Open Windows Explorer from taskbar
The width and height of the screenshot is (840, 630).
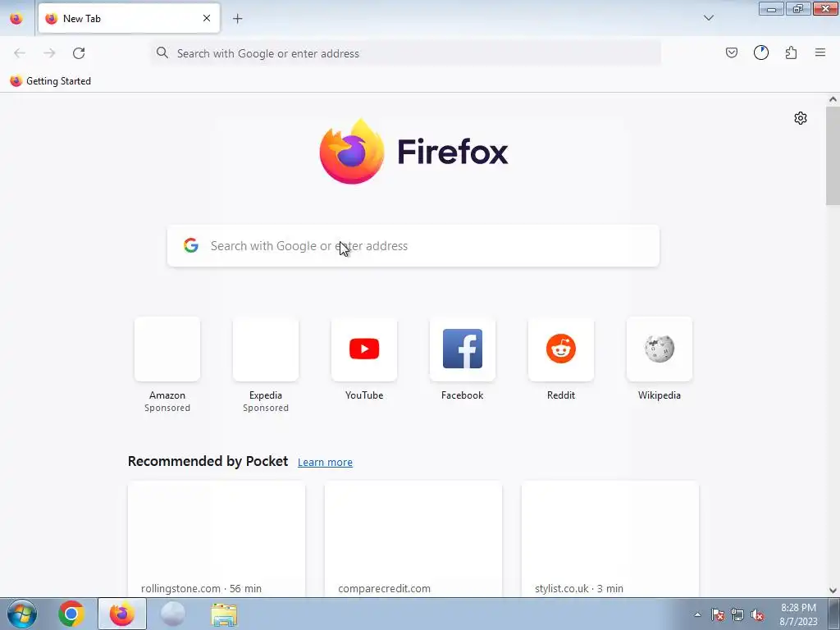pos(224,614)
